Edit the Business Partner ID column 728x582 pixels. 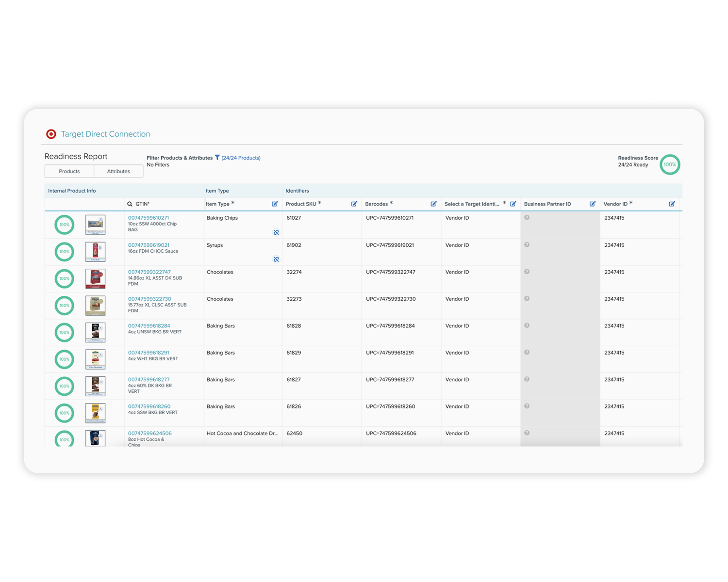point(593,204)
